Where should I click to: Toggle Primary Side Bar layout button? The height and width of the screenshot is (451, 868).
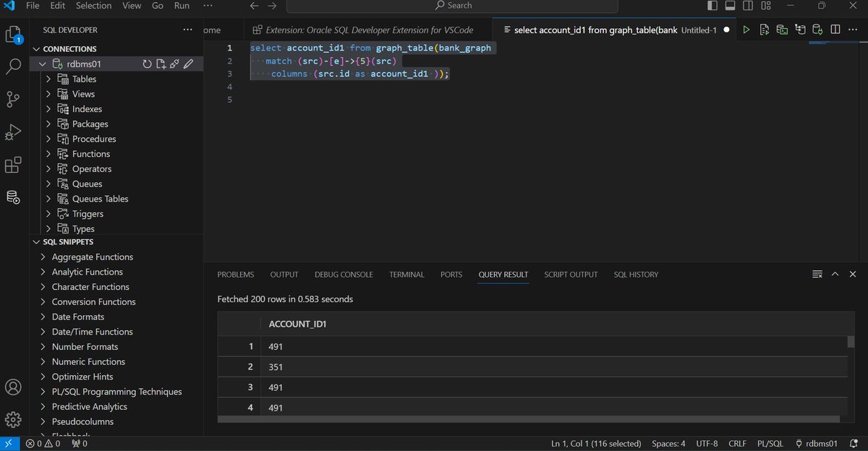pyautogui.click(x=712, y=6)
